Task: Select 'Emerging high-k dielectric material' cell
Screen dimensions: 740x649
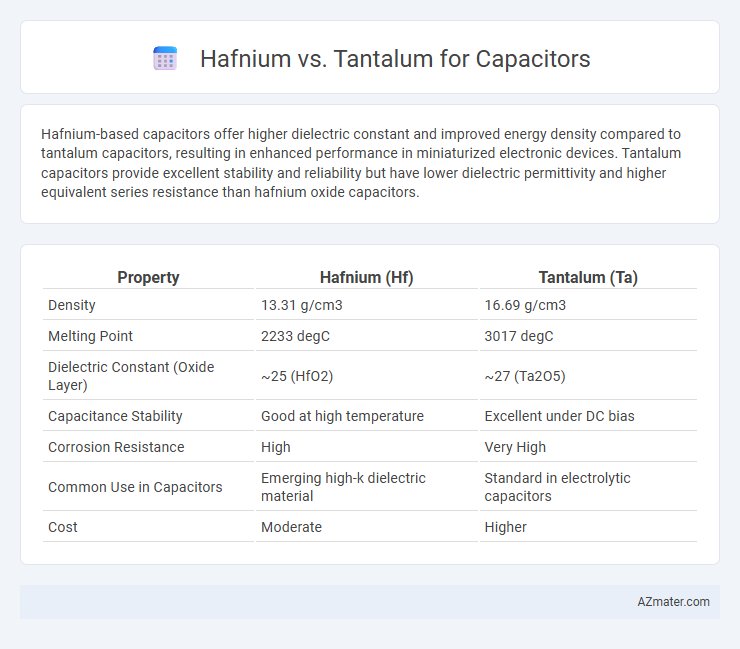Action: [x=343, y=487]
